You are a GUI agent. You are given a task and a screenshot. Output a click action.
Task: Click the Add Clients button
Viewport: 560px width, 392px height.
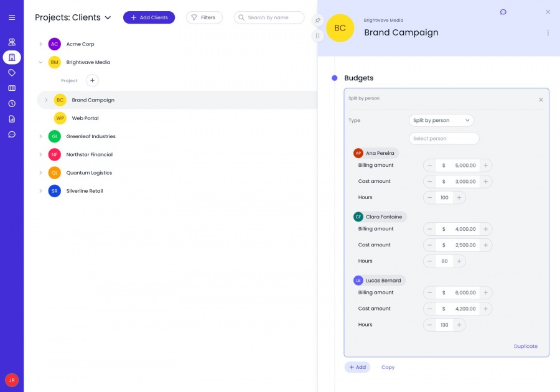(149, 17)
